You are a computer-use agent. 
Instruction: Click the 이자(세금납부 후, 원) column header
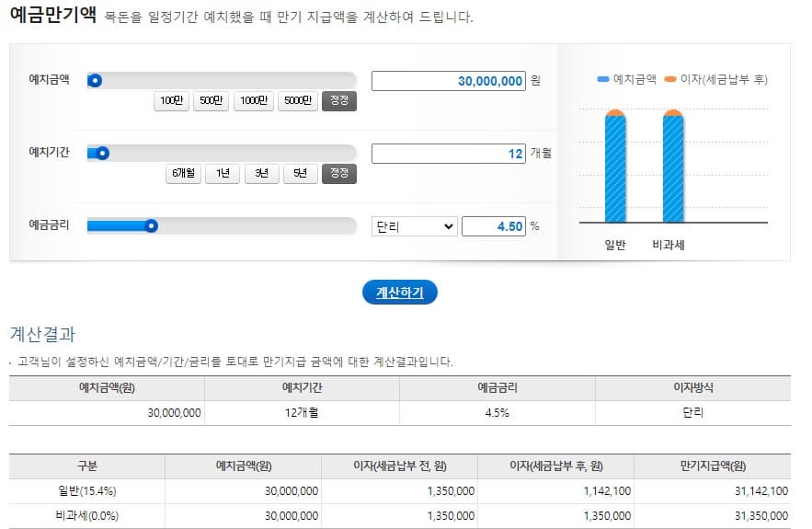pos(556,466)
